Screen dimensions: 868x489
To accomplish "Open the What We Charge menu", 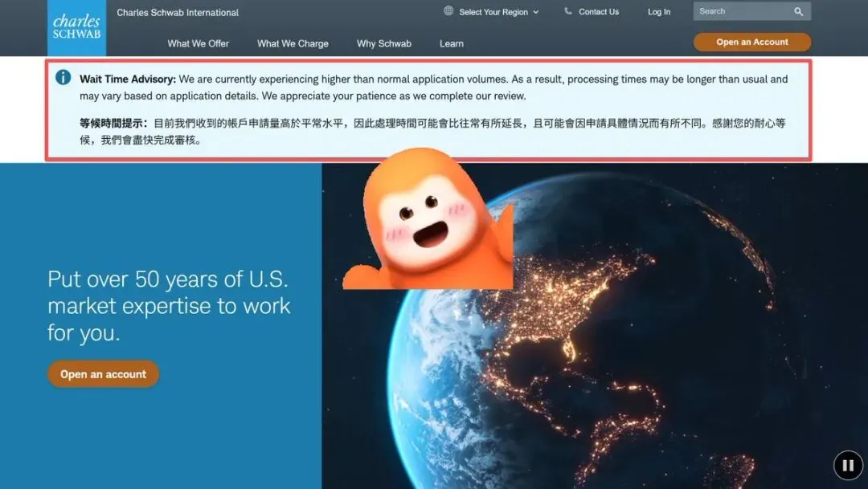I will (x=293, y=43).
